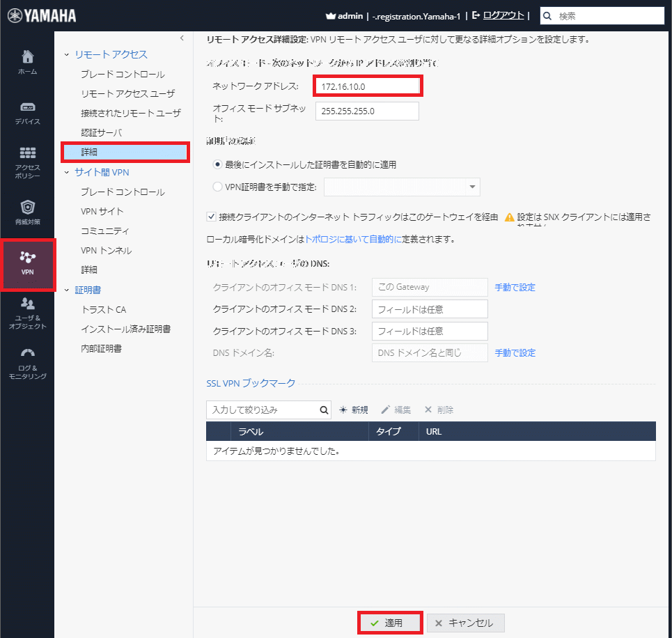Click the search magnifier icon in bookmark filter
The image size is (672, 638).
pos(324,410)
